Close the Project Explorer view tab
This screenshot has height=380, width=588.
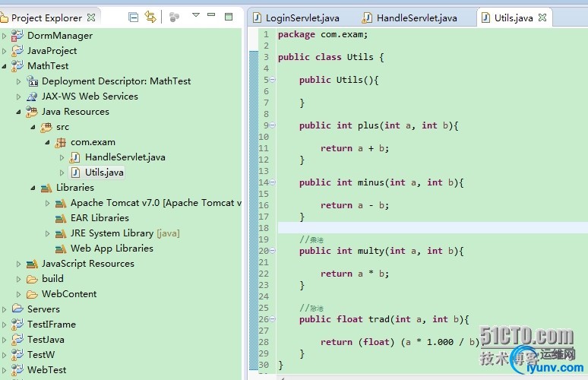(91, 17)
